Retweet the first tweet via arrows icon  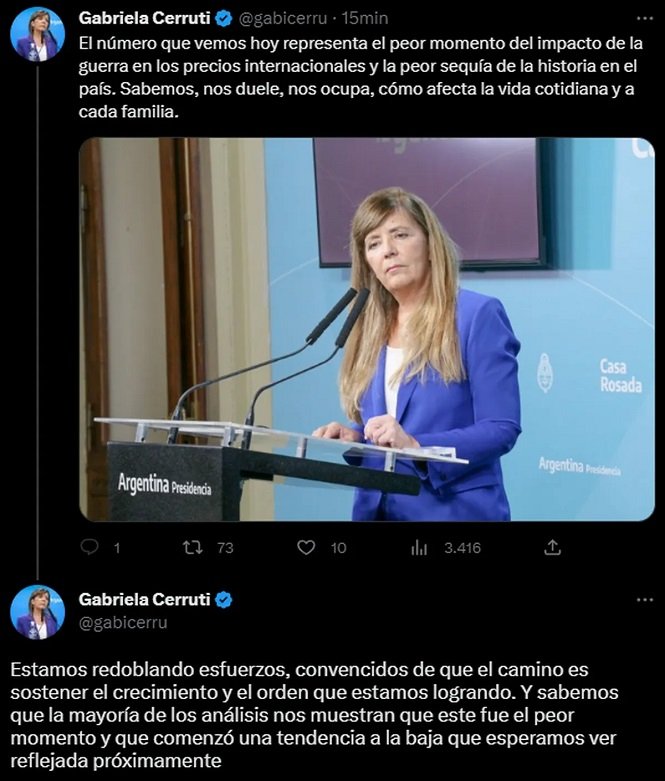coord(192,547)
